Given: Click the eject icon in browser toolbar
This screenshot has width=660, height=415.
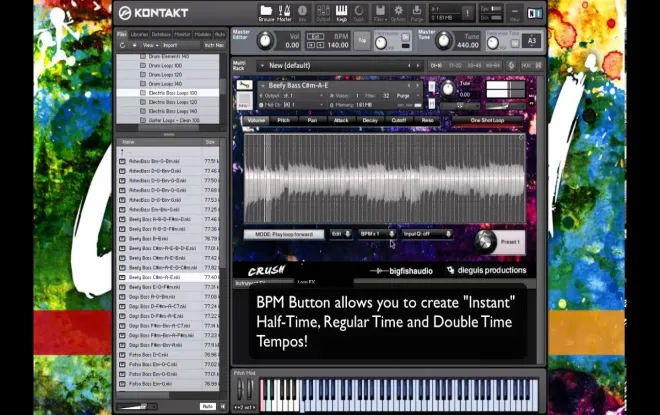Looking at the screenshot, I should coord(135,45).
